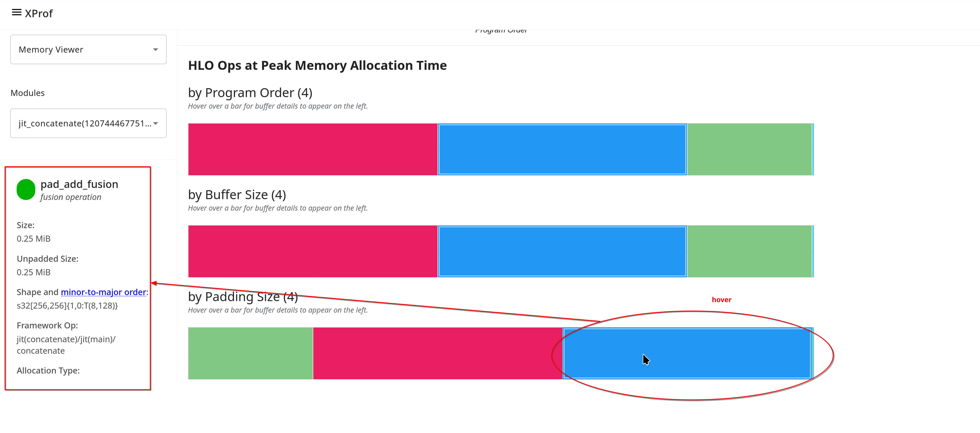Click the HLO Ops at Peak Memory Allocation Time heading
This screenshot has width=980, height=433.
317,65
